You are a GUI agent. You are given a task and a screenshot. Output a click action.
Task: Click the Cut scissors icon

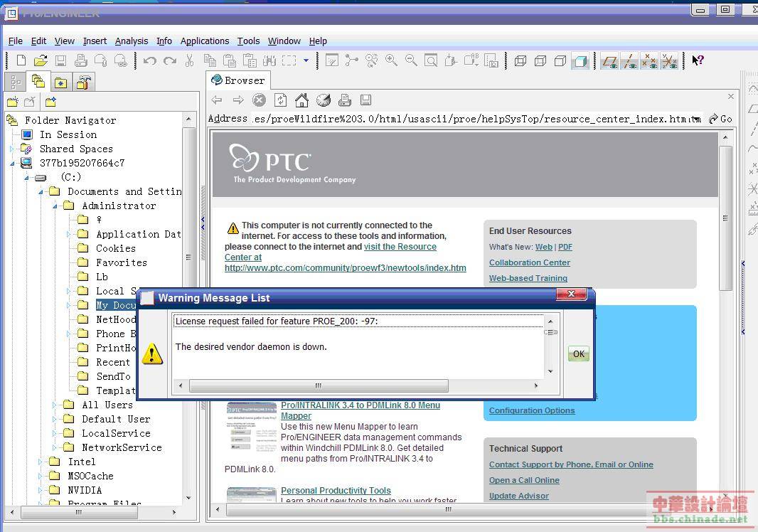(189, 60)
